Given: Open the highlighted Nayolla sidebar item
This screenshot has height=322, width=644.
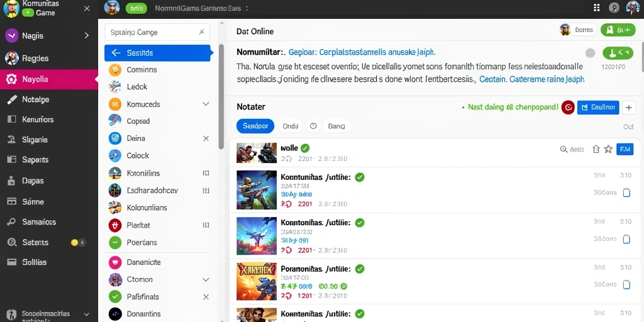Looking at the screenshot, I should pos(49,79).
